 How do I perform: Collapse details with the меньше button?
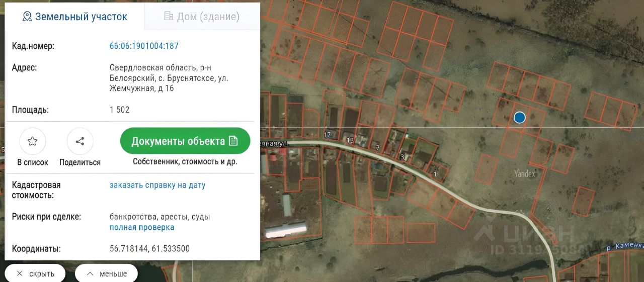(x=106, y=273)
